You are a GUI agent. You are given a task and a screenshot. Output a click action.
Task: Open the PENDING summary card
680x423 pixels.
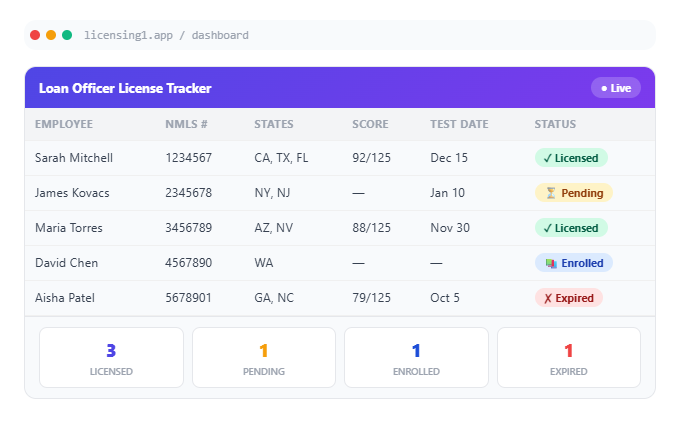(264, 357)
